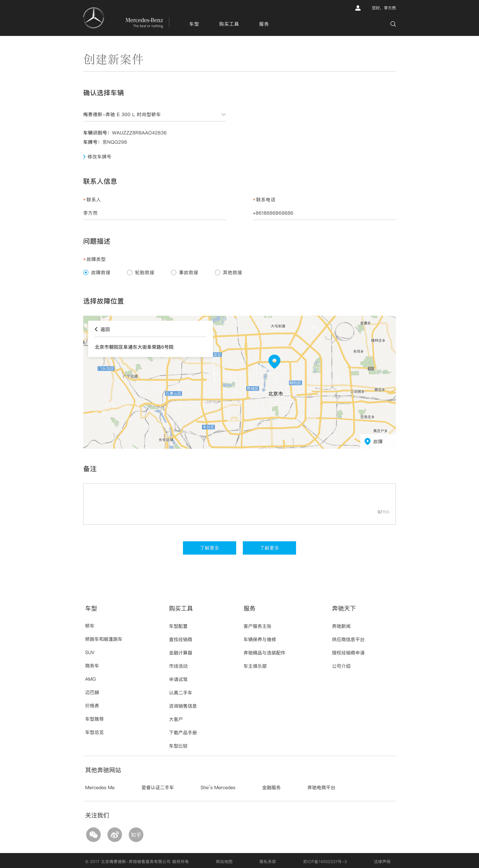
Task: Open the 知乎 social icon
Action: click(x=136, y=834)
